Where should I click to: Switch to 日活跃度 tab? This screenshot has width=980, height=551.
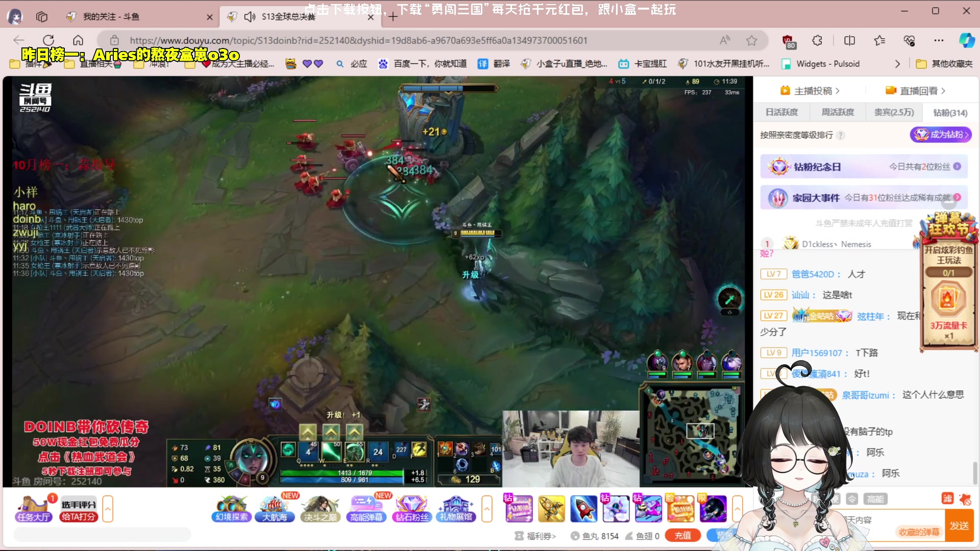[781, 112]
